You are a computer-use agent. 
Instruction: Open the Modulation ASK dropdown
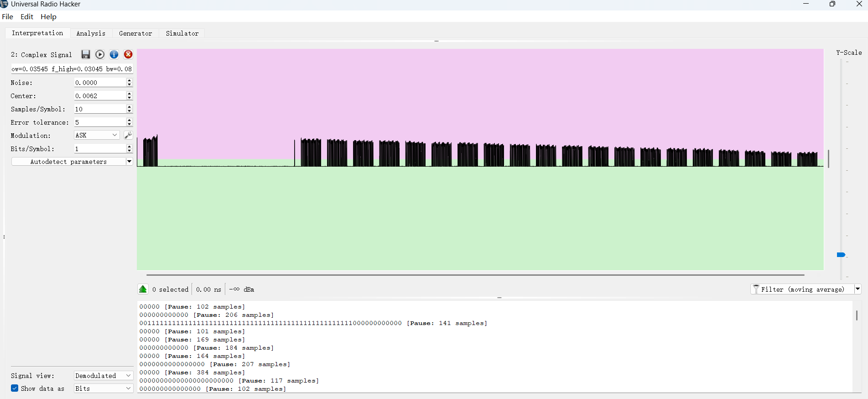coord(97,135)
